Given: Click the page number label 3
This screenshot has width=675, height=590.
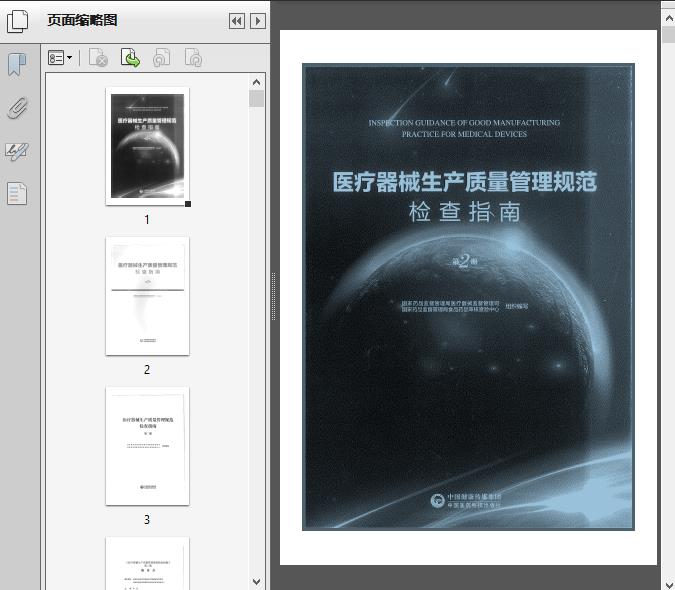Looking at the screenshot, I should 147,519.
